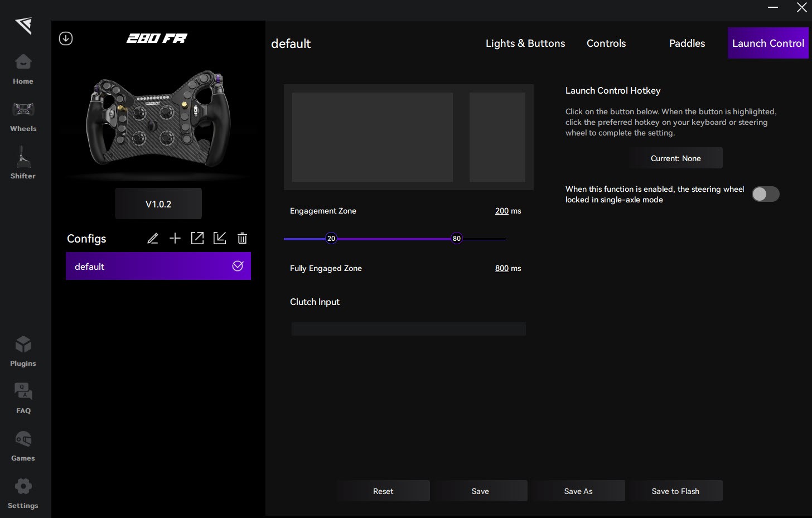Add a new config with plus icon
The width and height of the screenshot is (812, 518).
coord(175,239)
